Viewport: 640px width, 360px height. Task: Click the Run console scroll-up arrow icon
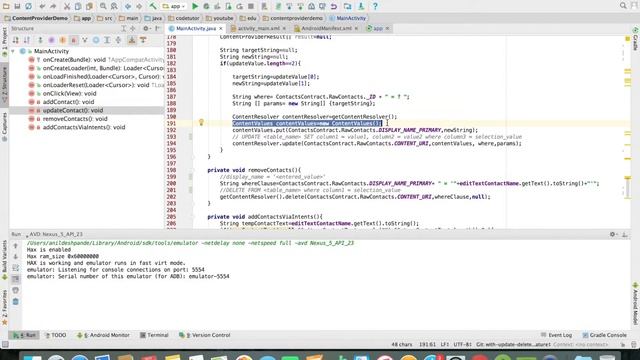tap(16, 246)
